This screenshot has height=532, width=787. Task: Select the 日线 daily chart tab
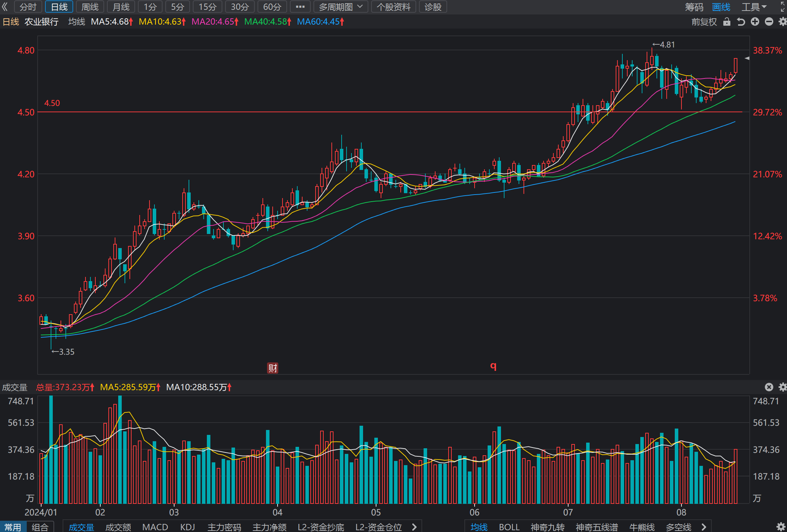pos(59,7)
